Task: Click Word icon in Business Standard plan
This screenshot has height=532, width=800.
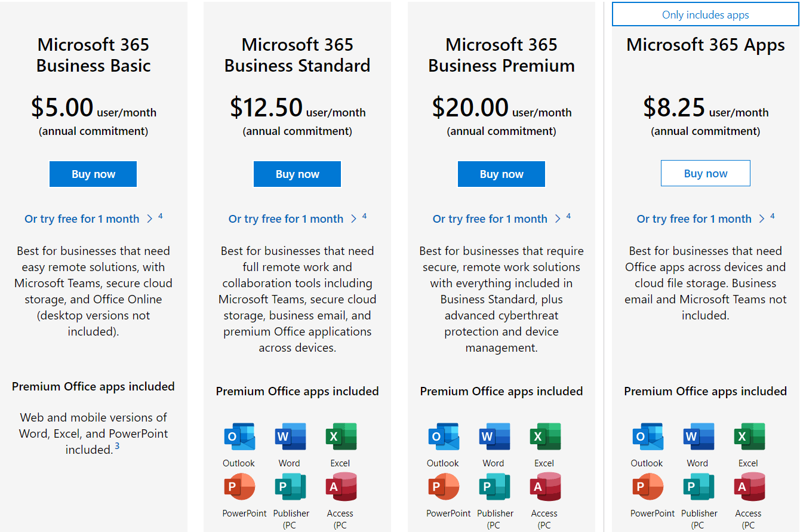Action: 290,436
